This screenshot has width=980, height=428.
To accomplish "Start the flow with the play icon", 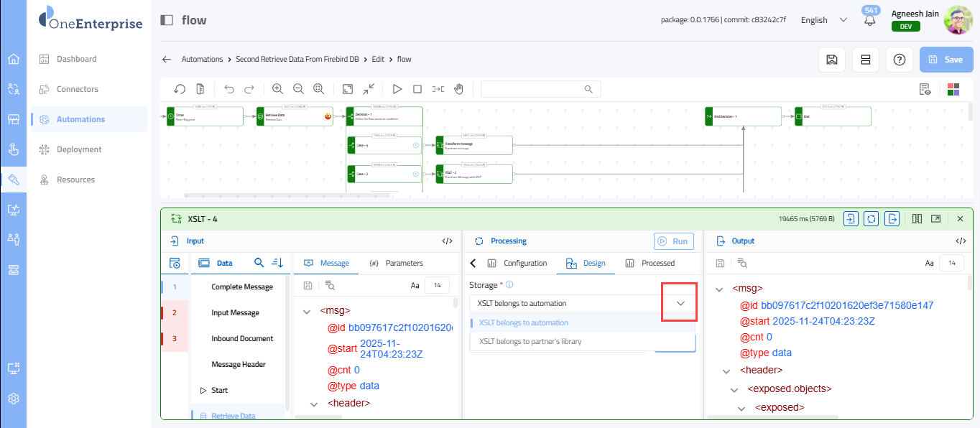I will tap(397, 89).
